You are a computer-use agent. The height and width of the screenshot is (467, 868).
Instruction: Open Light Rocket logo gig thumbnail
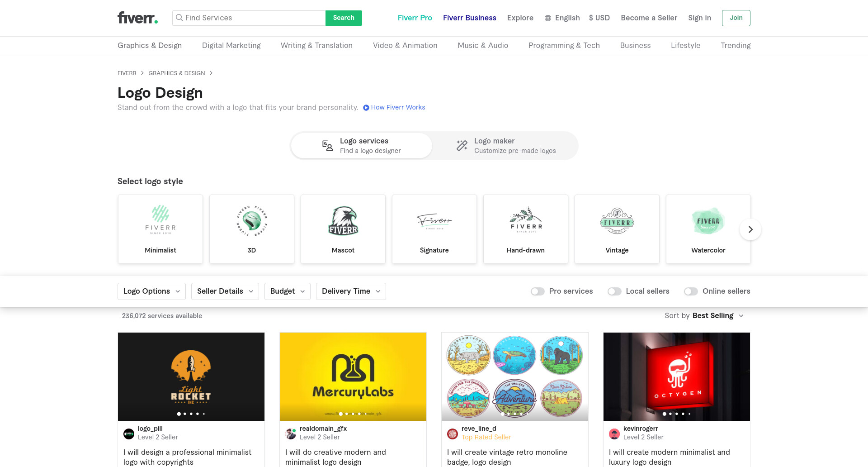click(x=191, y=376)
